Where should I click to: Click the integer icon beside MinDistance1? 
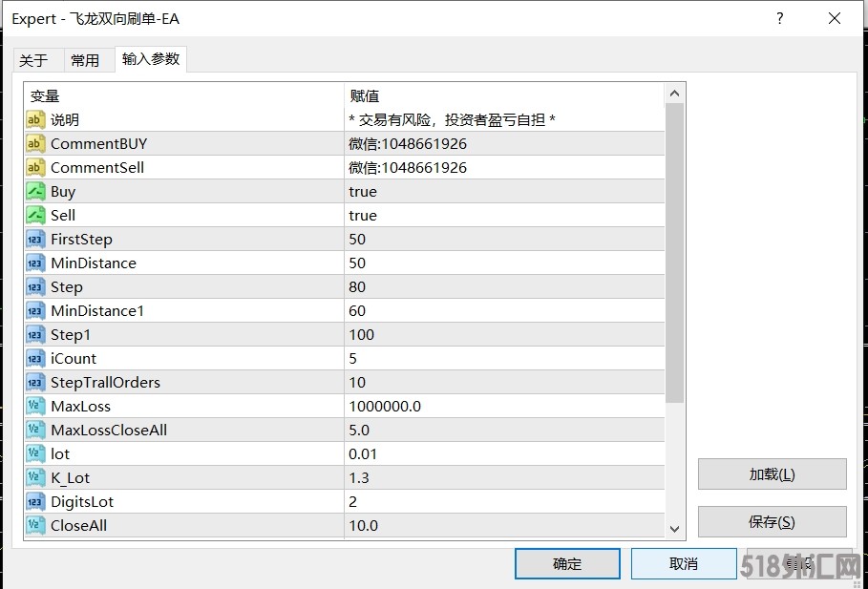(x=35, y=310)
